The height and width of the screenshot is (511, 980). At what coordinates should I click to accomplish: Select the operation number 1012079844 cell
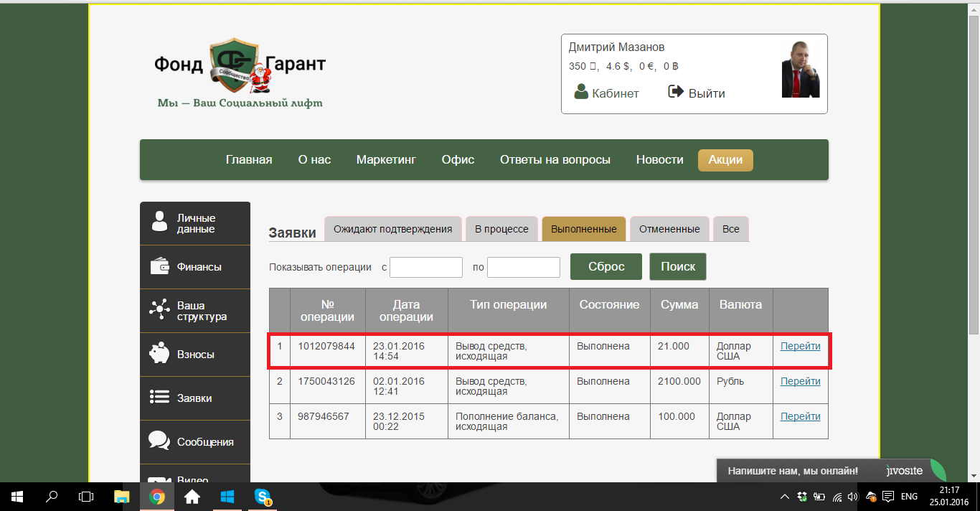click(328, 351)
